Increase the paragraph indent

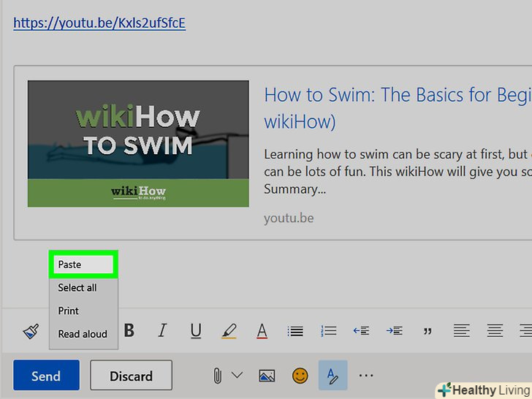[x=395, y=330]
